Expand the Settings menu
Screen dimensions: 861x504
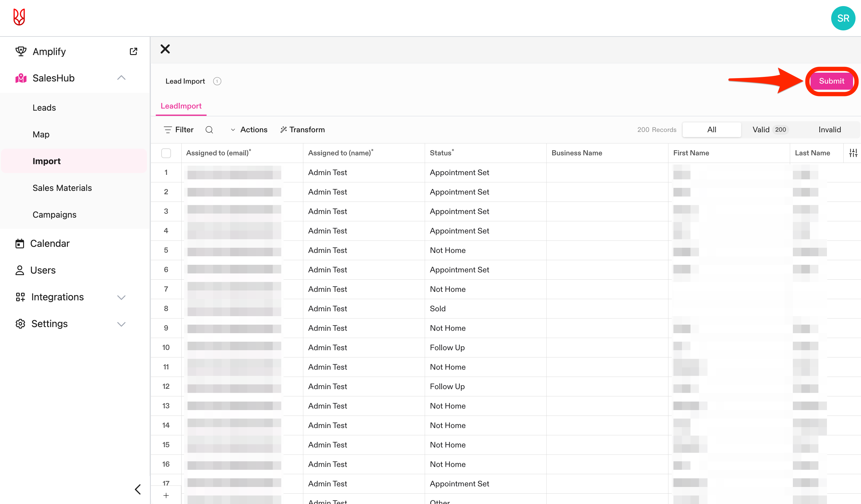[121, 324]
